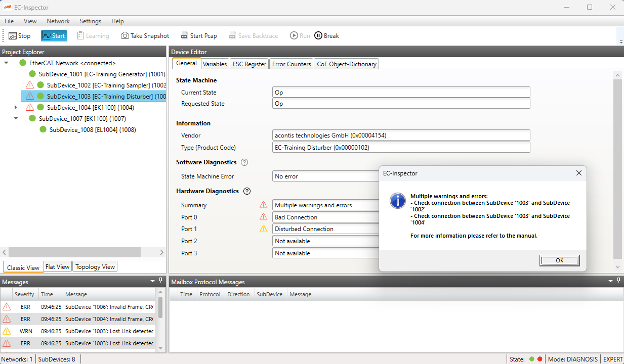Click the Stop toolbar button
624x364 pixels.
pyautogui.click(x=19, y=36)
